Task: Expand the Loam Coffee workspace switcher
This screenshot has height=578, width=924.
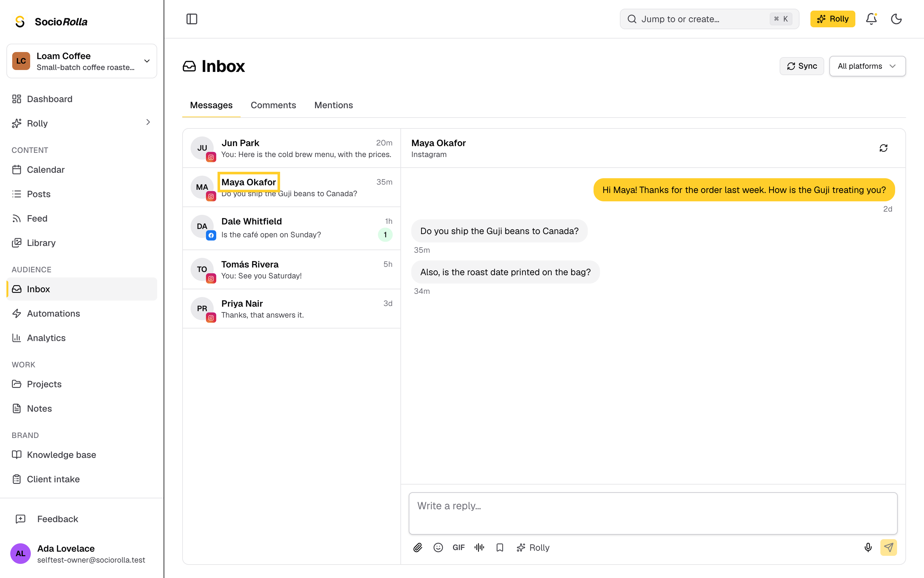Action: coord(82,61)
